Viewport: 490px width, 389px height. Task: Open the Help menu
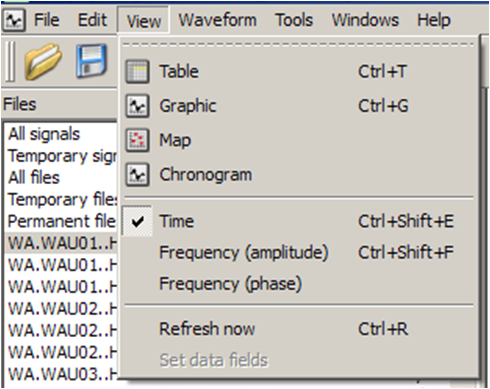(434, 20)
